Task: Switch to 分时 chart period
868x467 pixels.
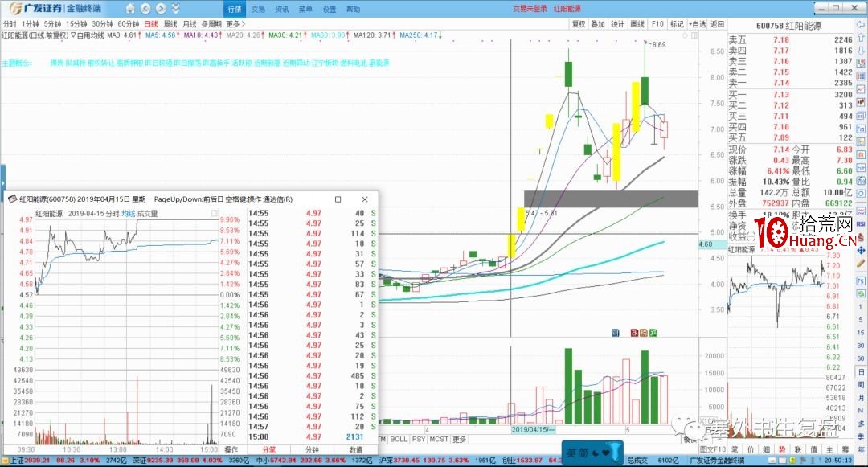Action: (x=10, y=24)
